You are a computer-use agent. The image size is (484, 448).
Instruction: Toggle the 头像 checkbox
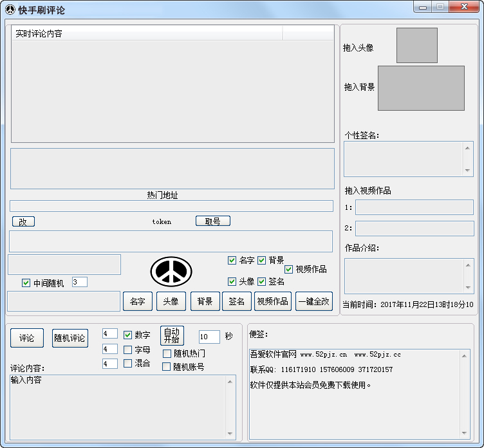tap(232, 281)
